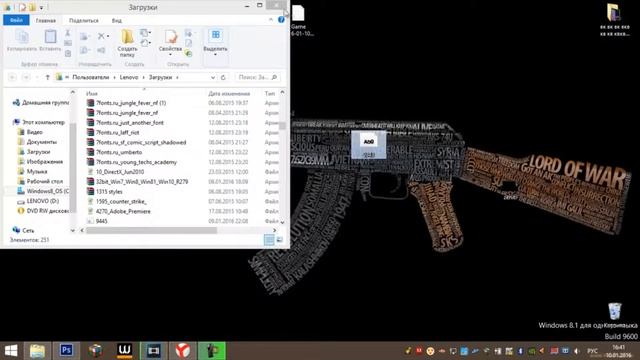This screenshot has width=640, height=360.
Task: Click the Delete X icon in the ribbon
Action: pyautogui.click(x=101, y=36)
